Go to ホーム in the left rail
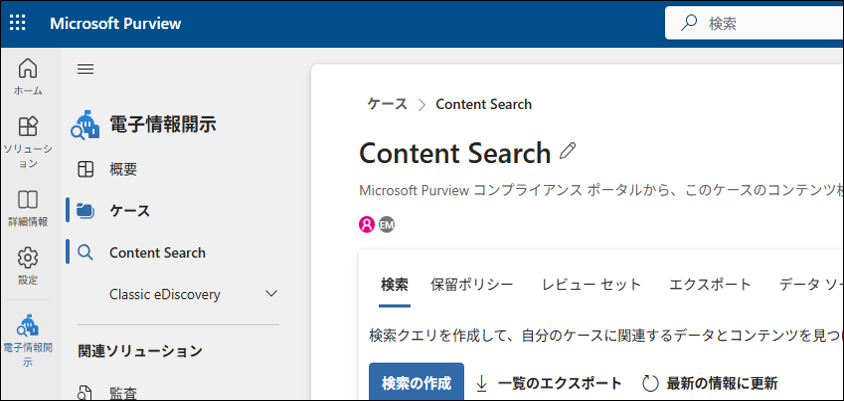 (28, 77)
